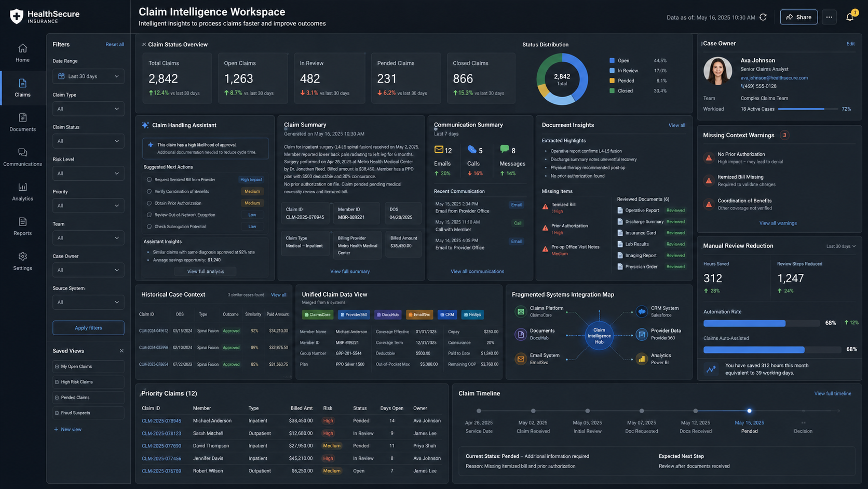Click the Email System icon in integration map
The image size is (868, 489).
[520, 359]
